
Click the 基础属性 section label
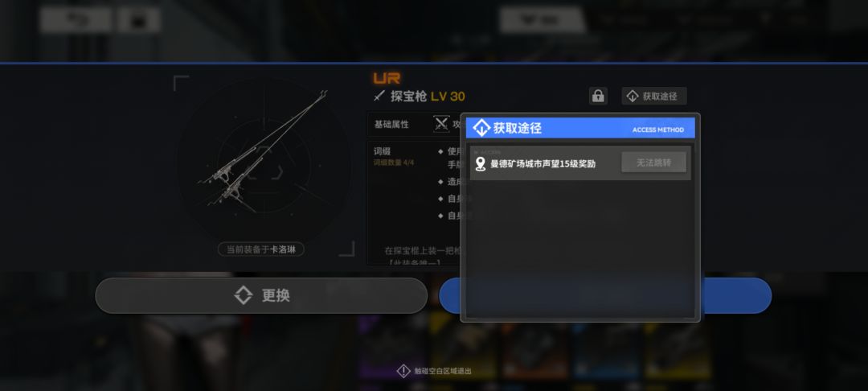click(x=391, y=125)
